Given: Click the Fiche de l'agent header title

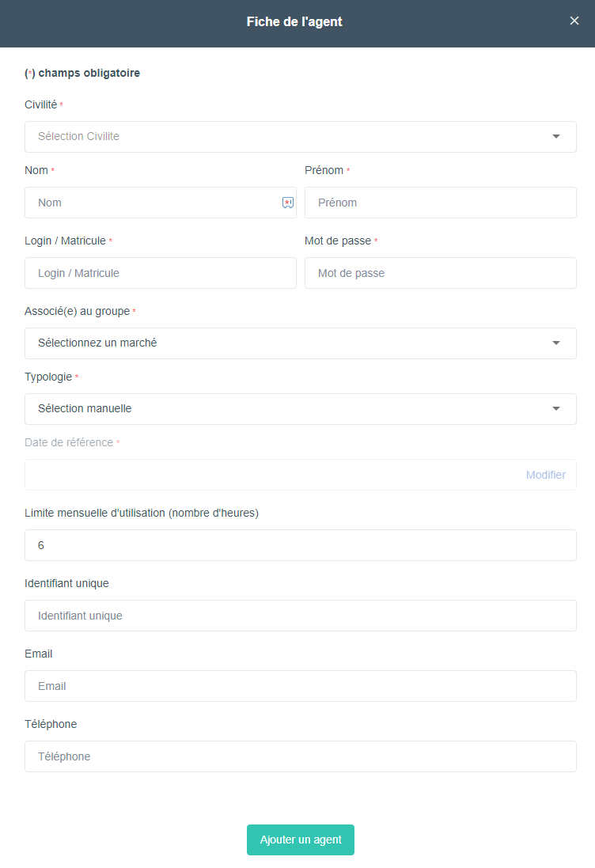Looking at the screenshot, I should (x=294, y=21).
